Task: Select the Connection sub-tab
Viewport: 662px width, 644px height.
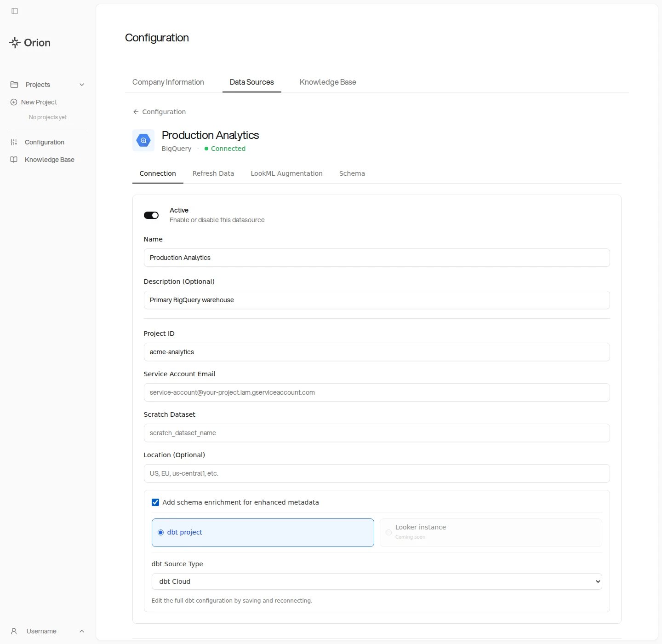Action: [158, 173]
